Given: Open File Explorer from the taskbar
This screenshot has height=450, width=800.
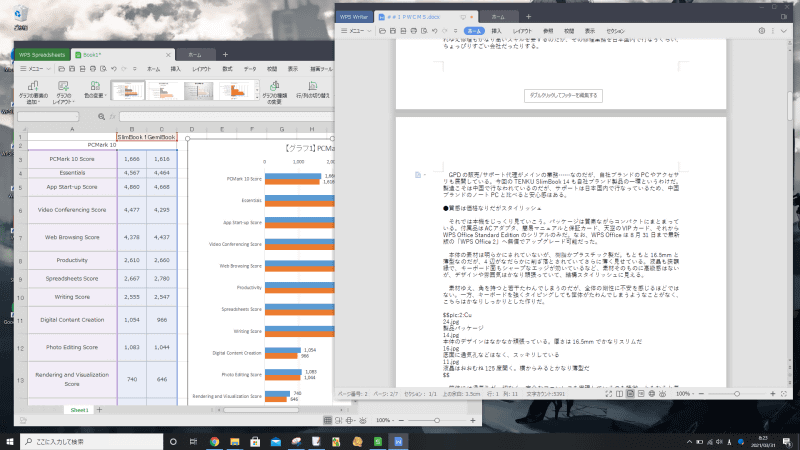Looking at the screenshot, I should click(235, 442).
